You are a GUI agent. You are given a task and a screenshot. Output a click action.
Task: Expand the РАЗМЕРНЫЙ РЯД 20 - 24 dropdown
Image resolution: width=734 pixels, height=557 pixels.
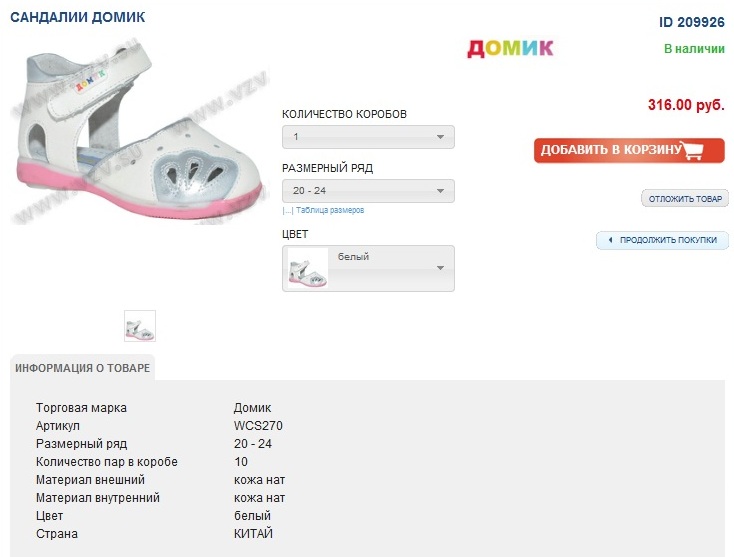click(368, 191)
